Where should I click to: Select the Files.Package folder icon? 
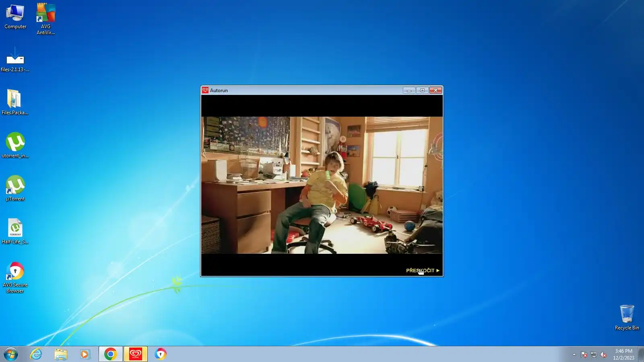tap(15, 102)
